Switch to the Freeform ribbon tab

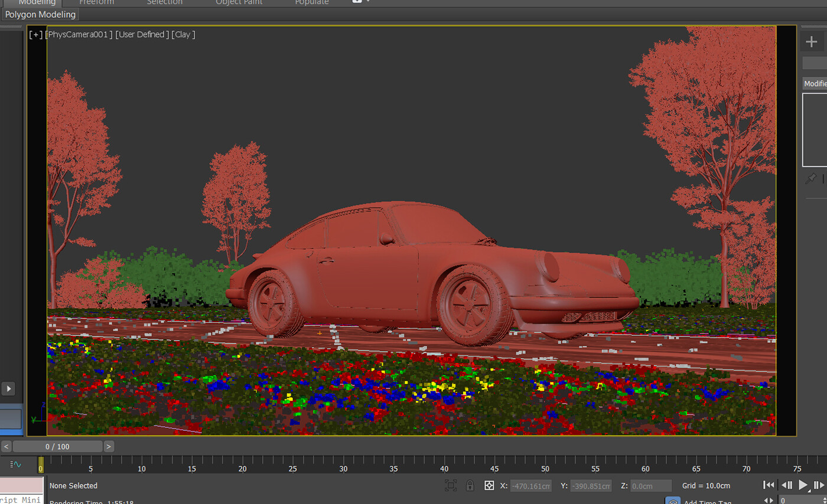pos(96,3)
